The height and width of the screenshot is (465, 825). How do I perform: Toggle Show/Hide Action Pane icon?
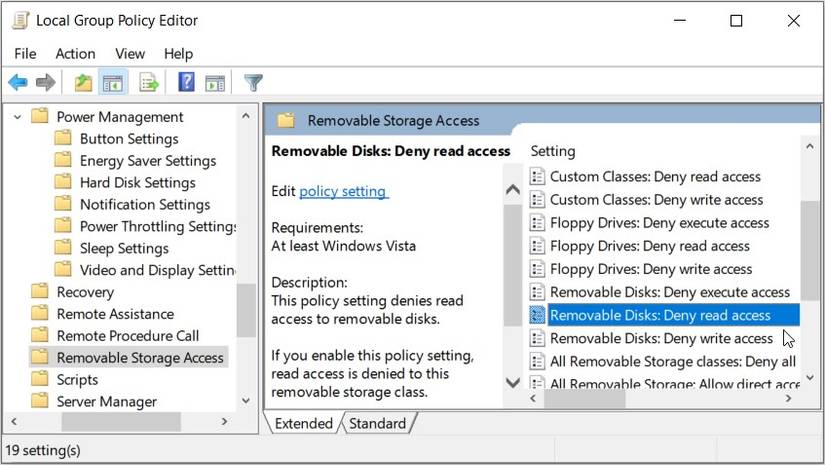[215, 83]
